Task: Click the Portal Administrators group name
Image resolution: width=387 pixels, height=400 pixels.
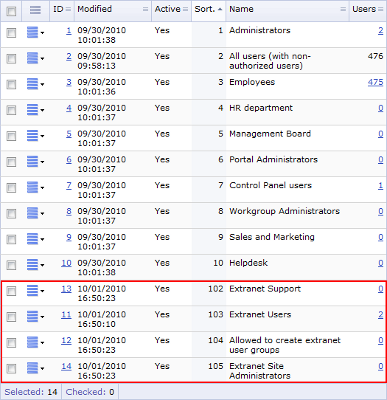Action: coord(273,160)
